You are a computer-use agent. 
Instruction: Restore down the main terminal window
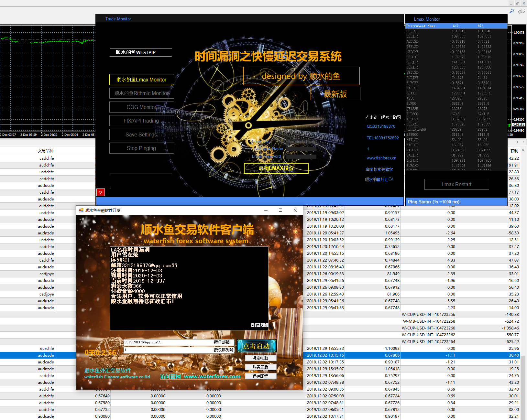(518, 3)
